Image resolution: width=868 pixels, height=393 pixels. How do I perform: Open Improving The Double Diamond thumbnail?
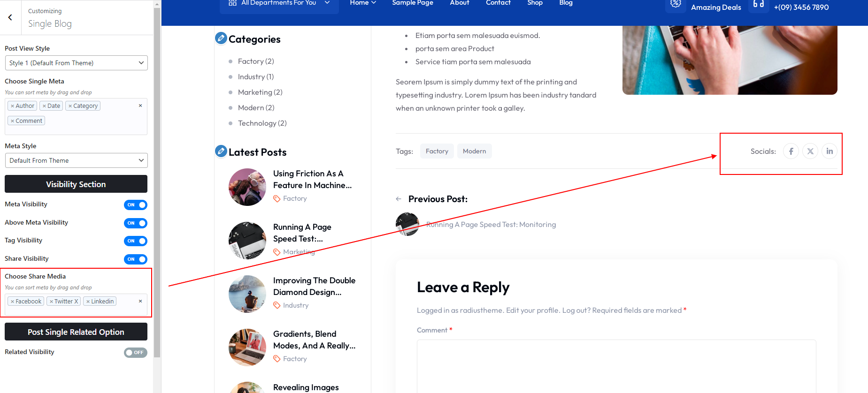pos(247,294)
